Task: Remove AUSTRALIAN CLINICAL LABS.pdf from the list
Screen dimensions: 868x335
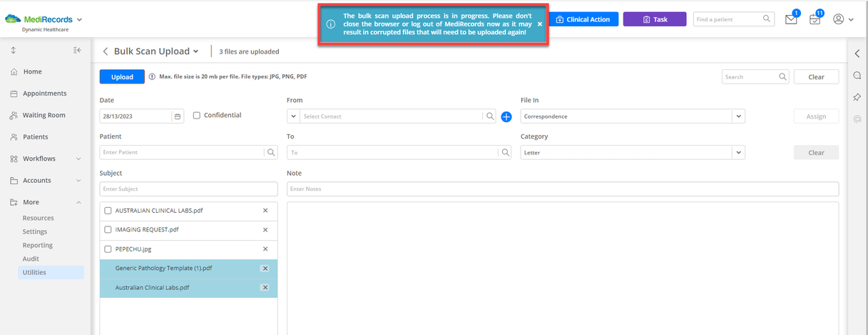Action: tap(265, 211)
